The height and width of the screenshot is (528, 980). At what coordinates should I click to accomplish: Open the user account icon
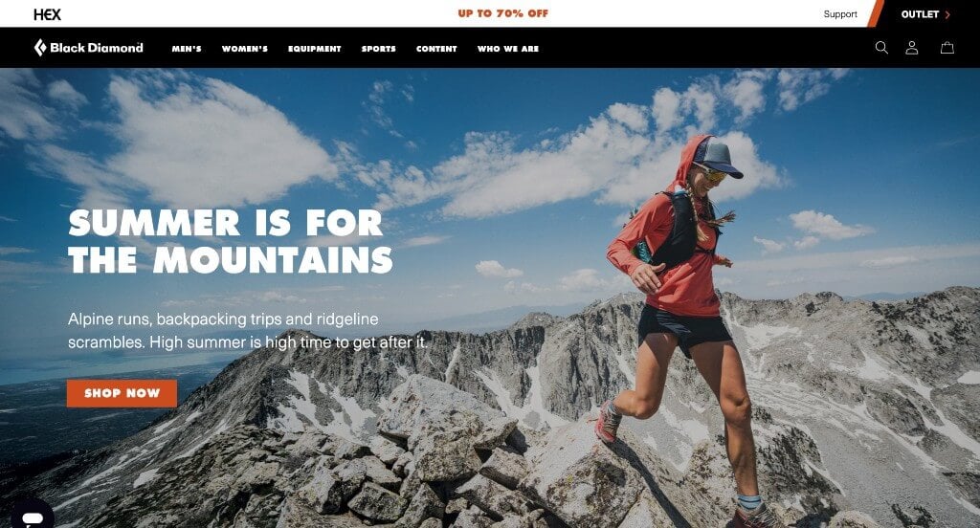pyautogui.click(x=912, y=48)
